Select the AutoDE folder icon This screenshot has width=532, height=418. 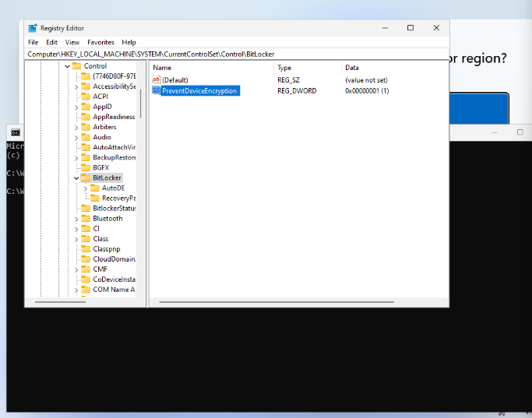(95, 188)
